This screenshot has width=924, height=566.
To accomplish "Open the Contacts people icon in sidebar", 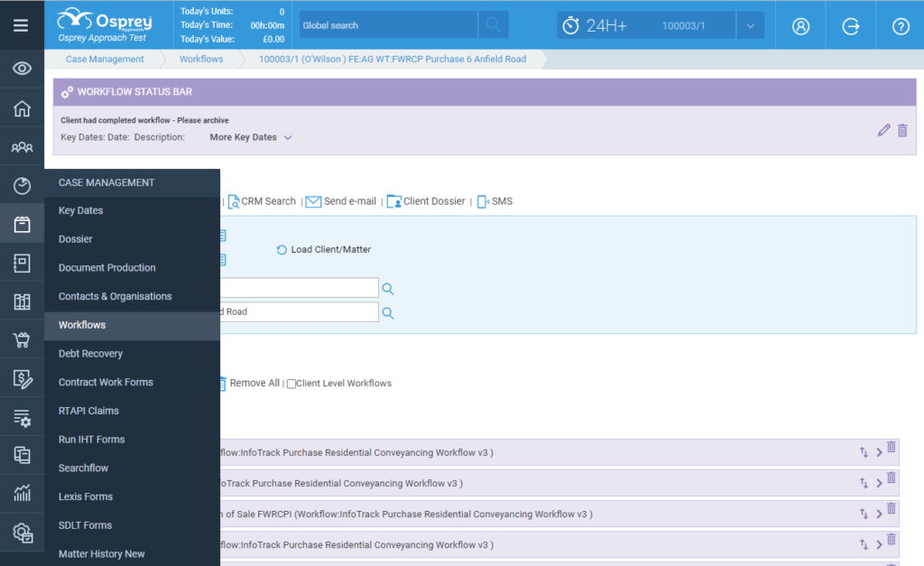I will [22, 145].
